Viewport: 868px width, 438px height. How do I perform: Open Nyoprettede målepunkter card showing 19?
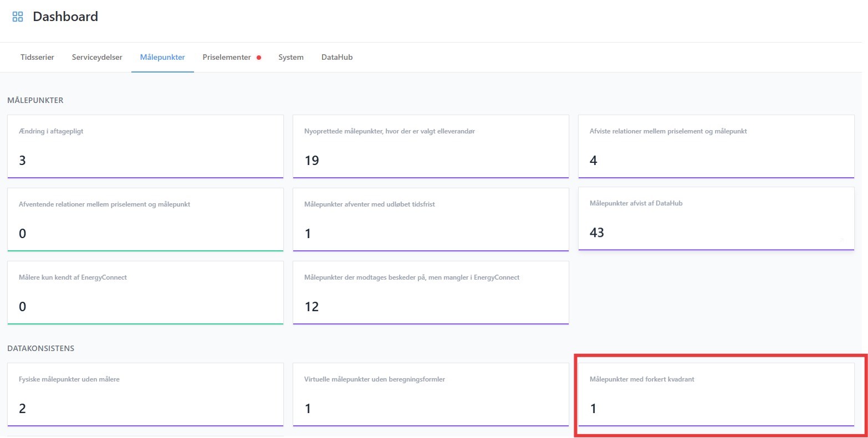(x=431, y=147)
